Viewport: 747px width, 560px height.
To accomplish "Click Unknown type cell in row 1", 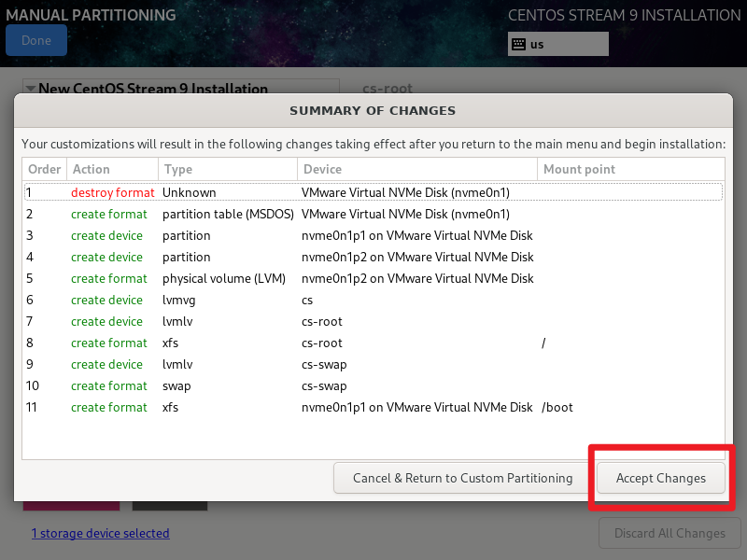I will pos(190,192).
